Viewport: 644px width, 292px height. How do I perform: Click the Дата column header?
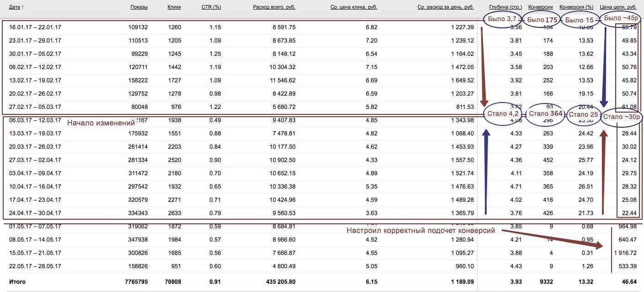tap(14, 7)
